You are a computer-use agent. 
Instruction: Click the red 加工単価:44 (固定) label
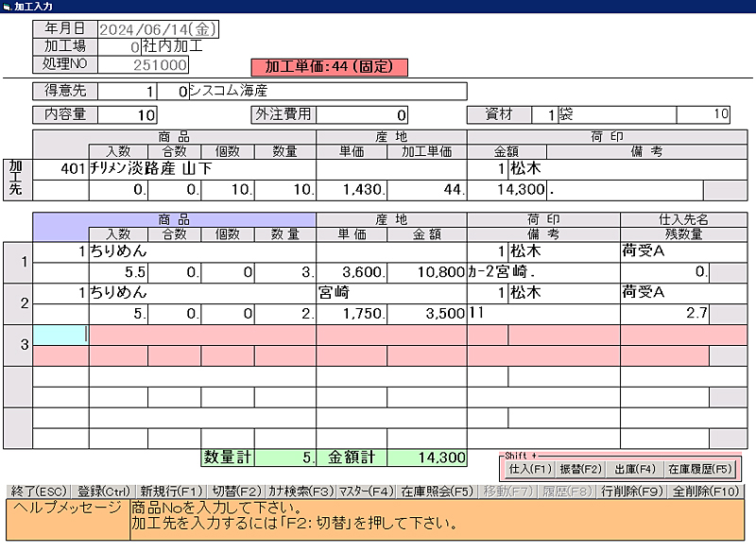point(329,67)
